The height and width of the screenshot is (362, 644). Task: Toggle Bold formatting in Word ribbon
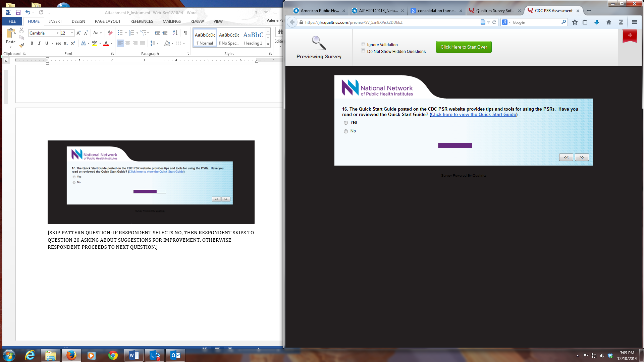tap(32, 43)
